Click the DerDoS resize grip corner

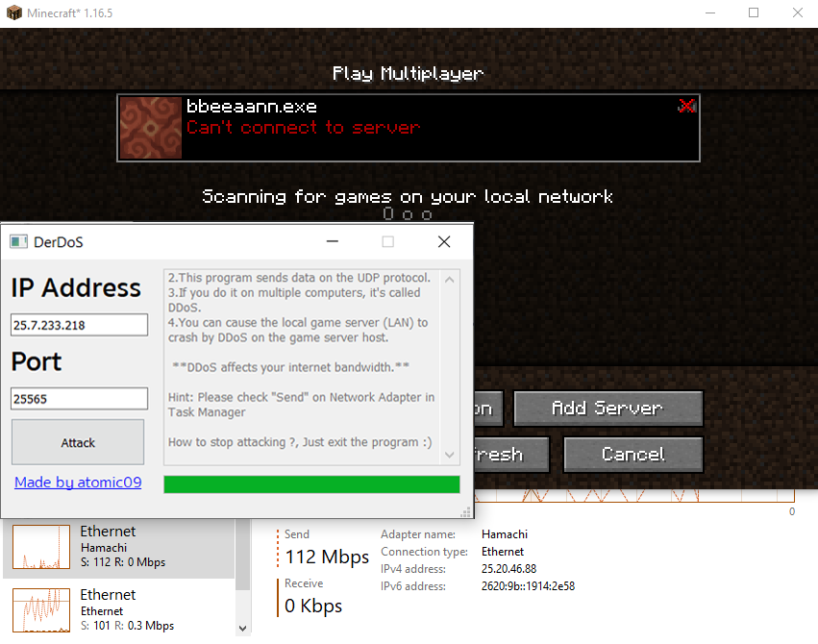tap(466, 512)
